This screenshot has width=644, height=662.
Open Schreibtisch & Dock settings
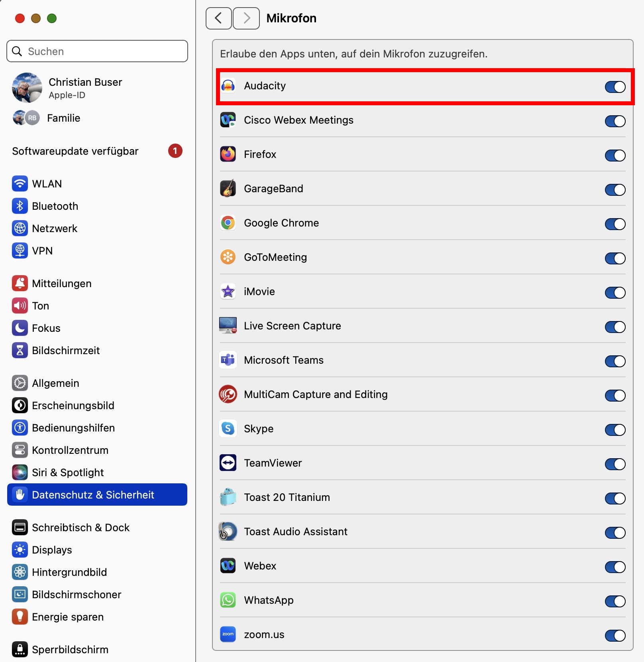pyautogui.click(x=97, y=528)
